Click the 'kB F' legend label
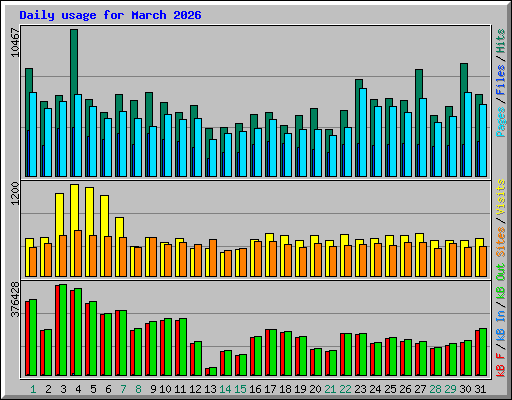Screen dimensions: 512x400 500,365
